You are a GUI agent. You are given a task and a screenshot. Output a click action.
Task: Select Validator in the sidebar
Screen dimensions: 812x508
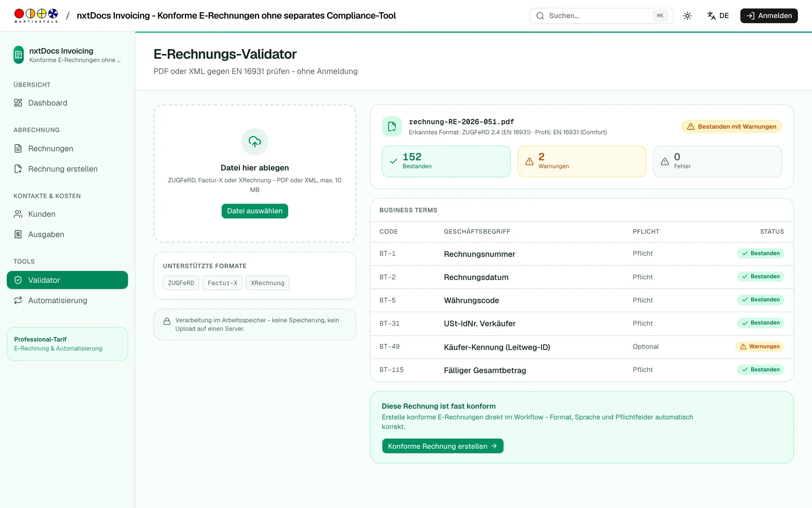click(67, 280)
